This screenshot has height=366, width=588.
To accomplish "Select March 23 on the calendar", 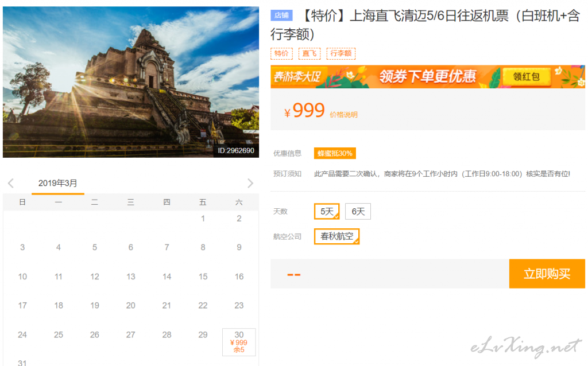I will point(239,306).
